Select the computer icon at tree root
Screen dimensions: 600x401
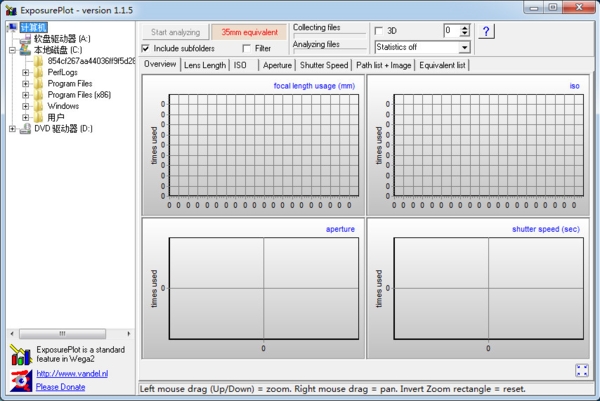tap(12, 28)
